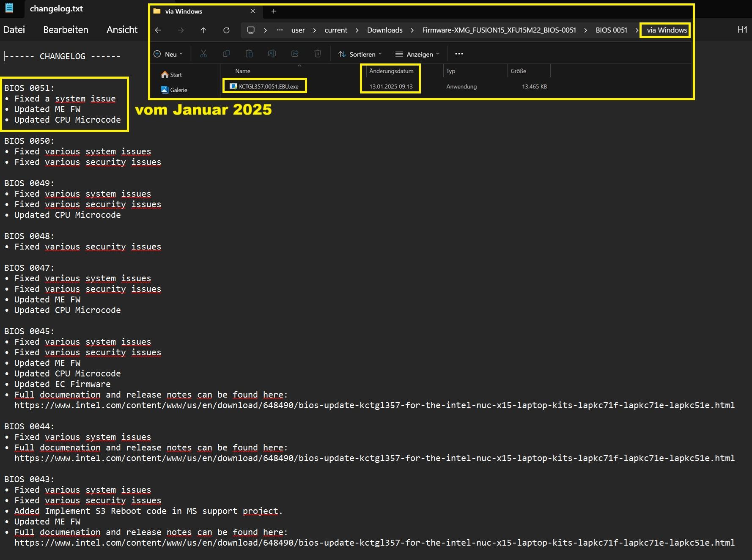Click the Downloads breadcrumb in address bar
This screenshot has width=752, height=560.
[x=384, y=30]
